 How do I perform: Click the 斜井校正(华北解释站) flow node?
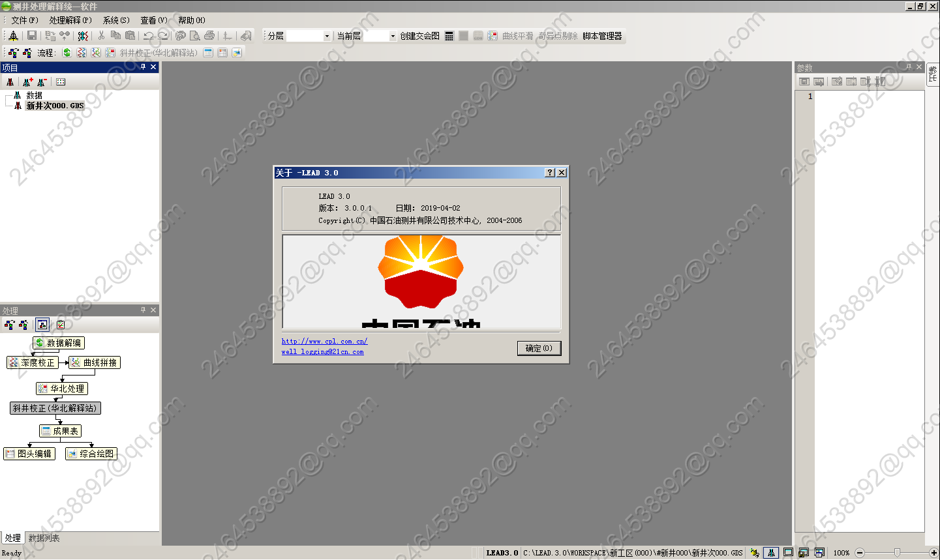(x=55, y=408)
